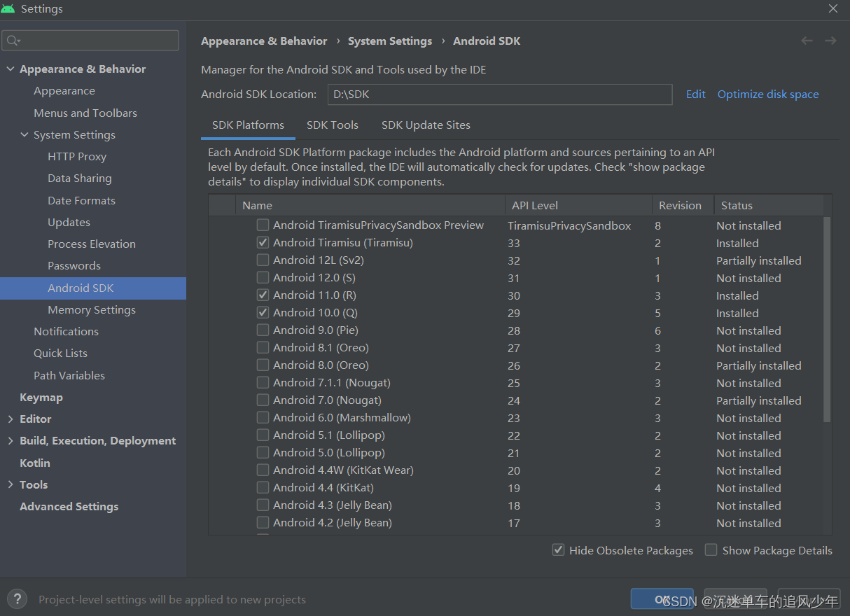Select Android 5.1 (Lollipop) row text

pos(329,435)
